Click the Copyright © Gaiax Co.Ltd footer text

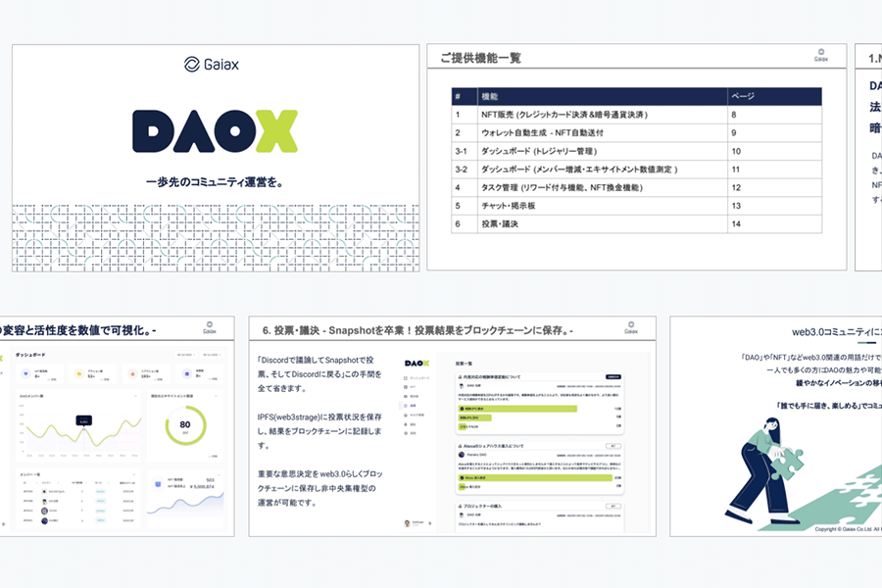coord(849,529)
